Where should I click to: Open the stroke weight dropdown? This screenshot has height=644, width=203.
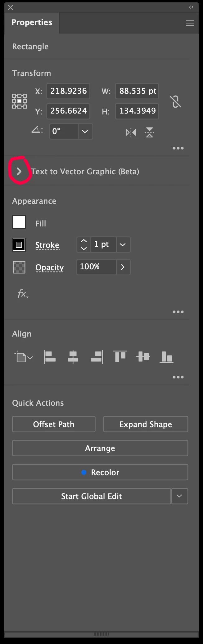[123, 245]
